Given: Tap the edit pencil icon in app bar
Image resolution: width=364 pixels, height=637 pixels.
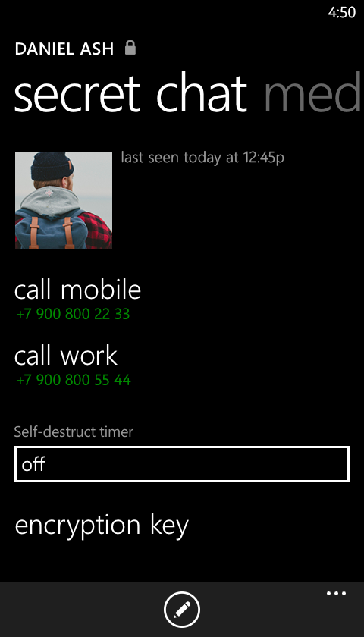Looking at the screenshot, I should pos(182,610).
